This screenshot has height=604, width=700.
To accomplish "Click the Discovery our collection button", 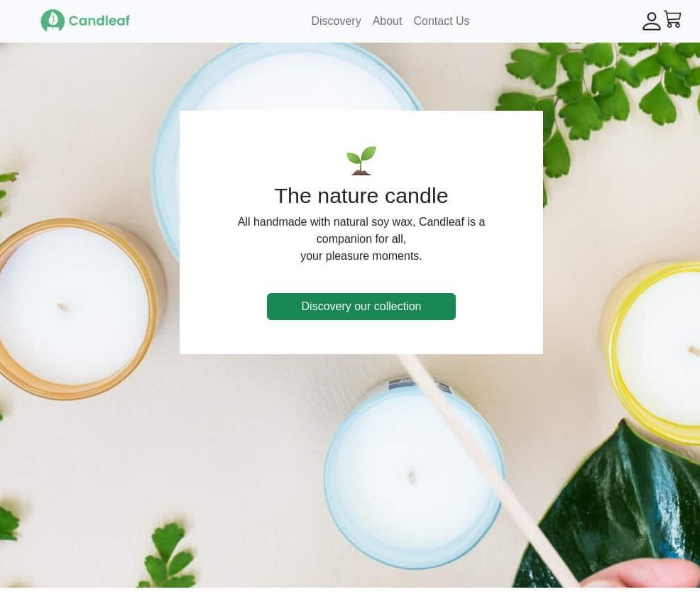I will point(361,306).
